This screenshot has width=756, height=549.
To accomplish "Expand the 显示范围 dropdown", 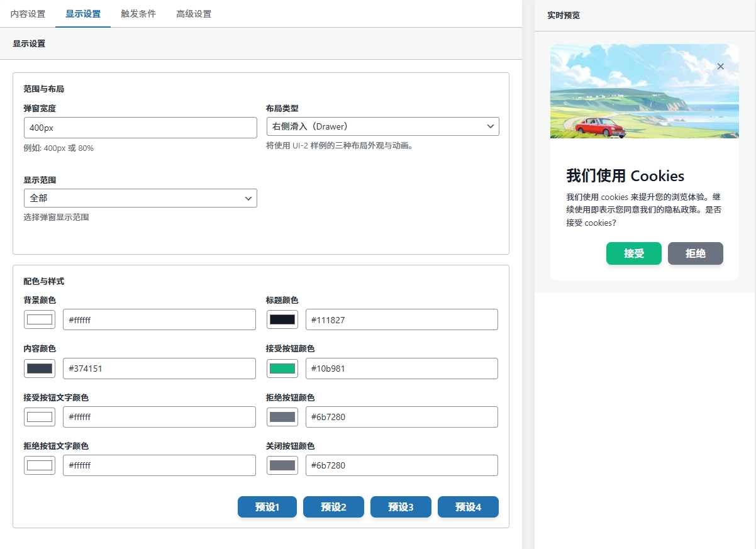I will 140,198.
